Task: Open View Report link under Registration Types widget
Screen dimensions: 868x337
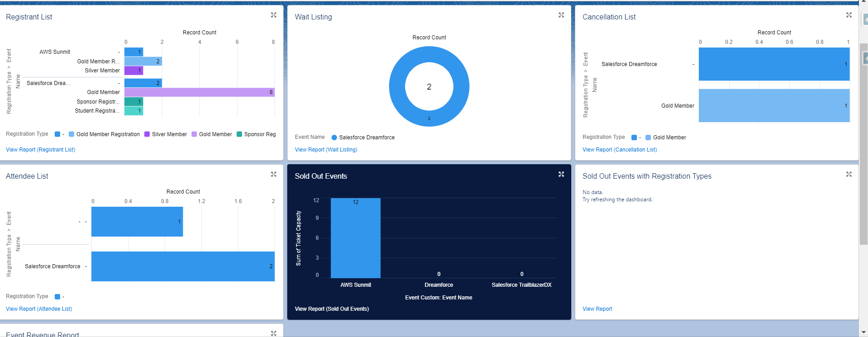Action: (597, 309)
